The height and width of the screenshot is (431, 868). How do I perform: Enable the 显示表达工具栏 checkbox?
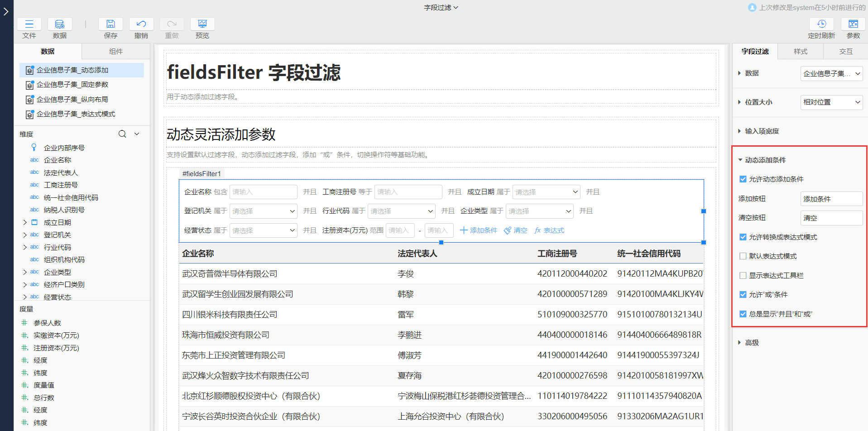[x=743, y=276]
